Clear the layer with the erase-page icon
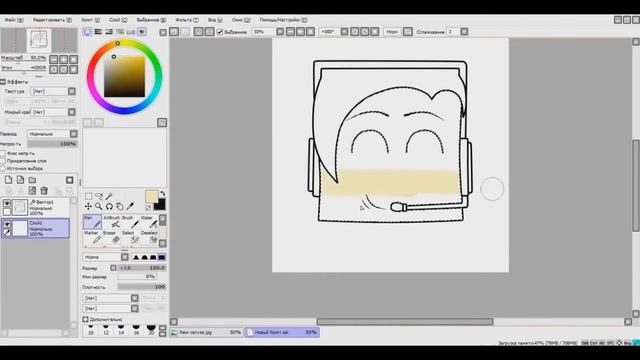 (x=32, y=190)
